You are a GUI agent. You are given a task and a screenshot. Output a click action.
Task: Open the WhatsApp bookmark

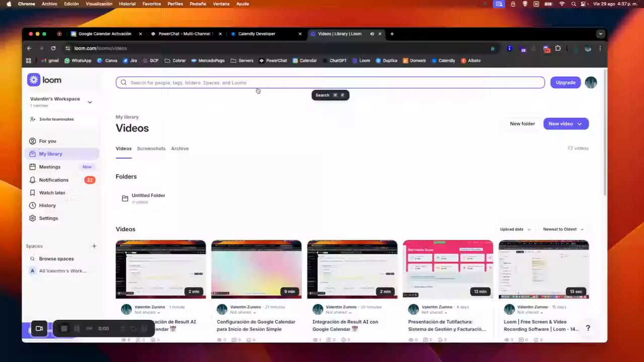[x=77, y=60]
